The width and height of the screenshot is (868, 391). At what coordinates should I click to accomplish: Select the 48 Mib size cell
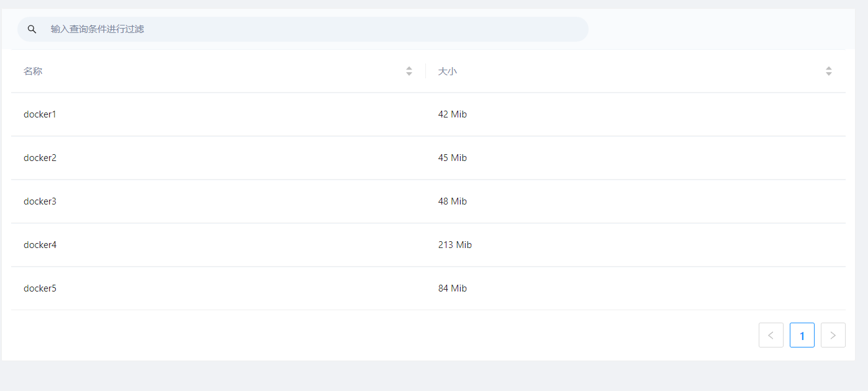452,201
